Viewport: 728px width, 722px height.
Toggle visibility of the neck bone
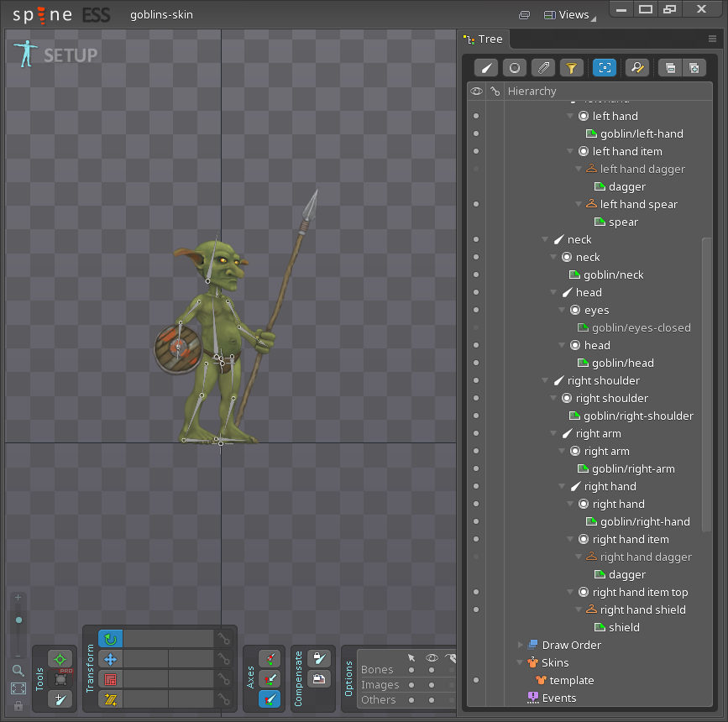(476, 239)
